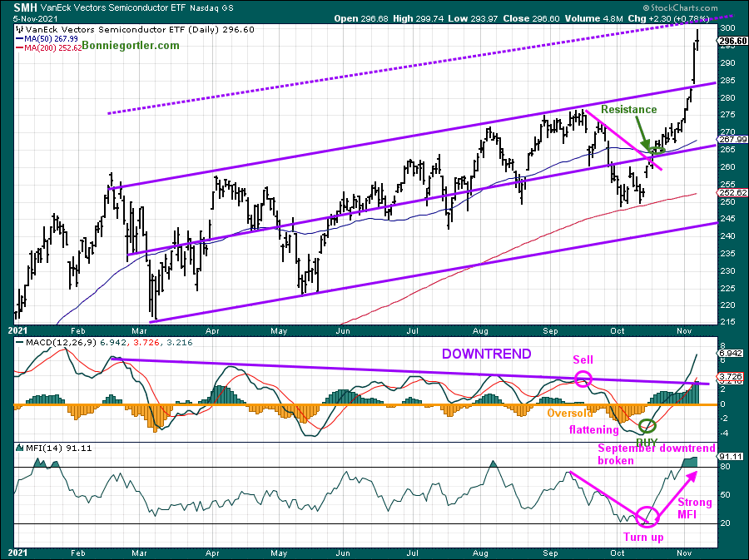
Task: Click the green Resistance annotation
Action: coord(628,109)
